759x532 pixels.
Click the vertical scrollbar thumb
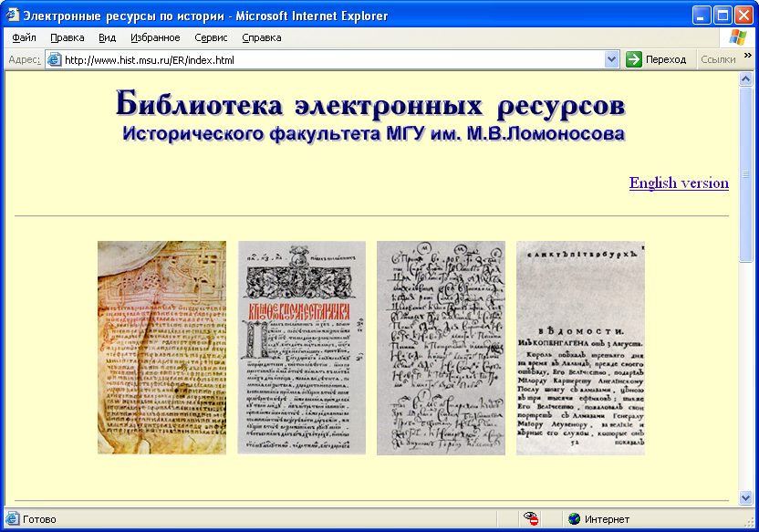745,174
